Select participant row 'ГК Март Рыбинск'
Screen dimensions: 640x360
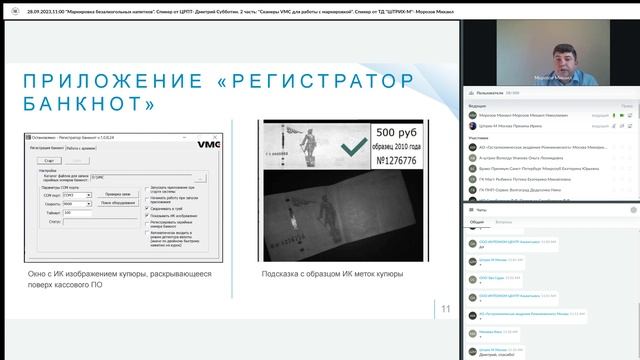tap(551, 179)
